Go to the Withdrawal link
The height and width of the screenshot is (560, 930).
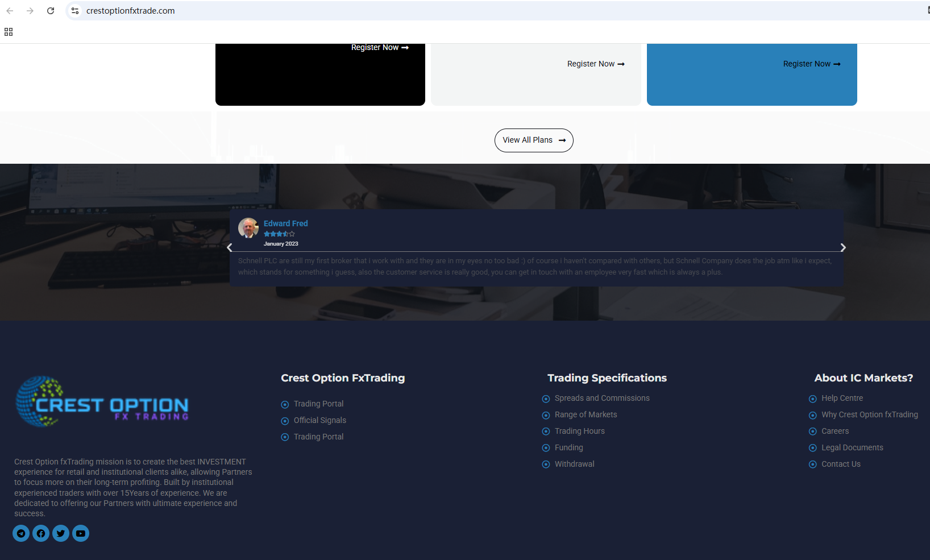575,464
